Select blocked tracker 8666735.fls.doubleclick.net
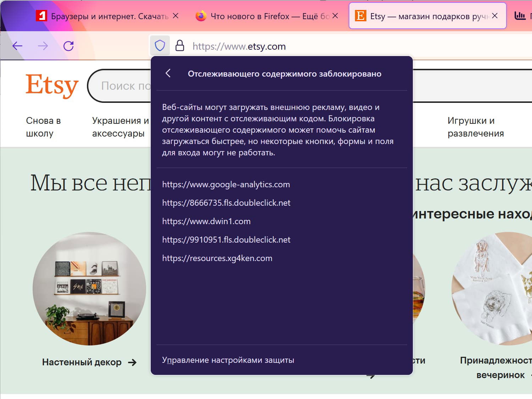532x399 pixels. click(x=226, y=203)
